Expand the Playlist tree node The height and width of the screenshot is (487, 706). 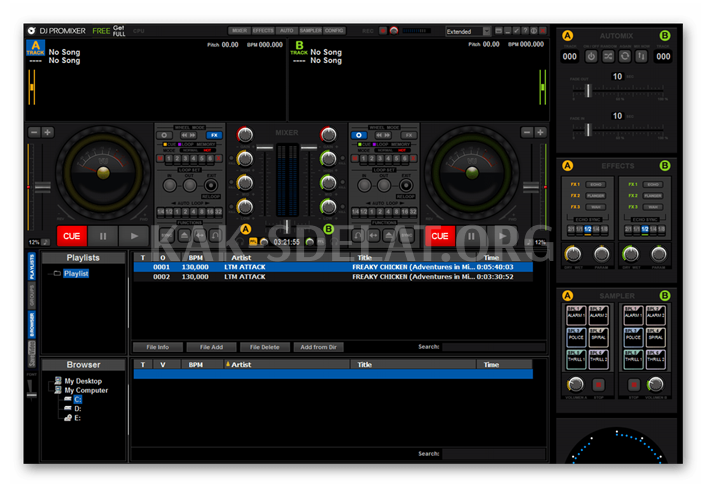pyautogui.click(x=57, y=273)
